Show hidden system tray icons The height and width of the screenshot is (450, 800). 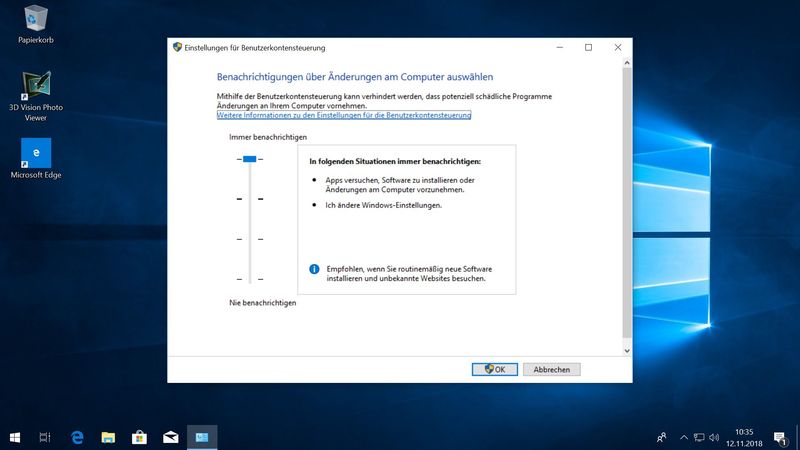[684, 437]
